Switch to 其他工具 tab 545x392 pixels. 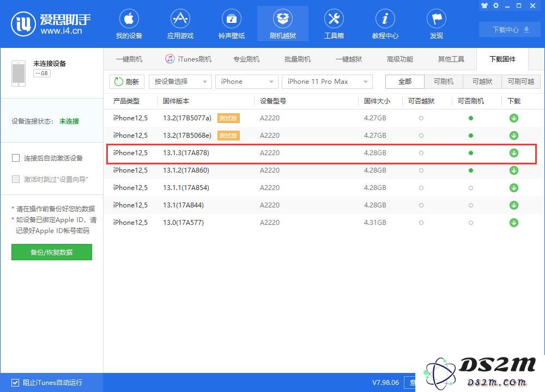[451, 59]
